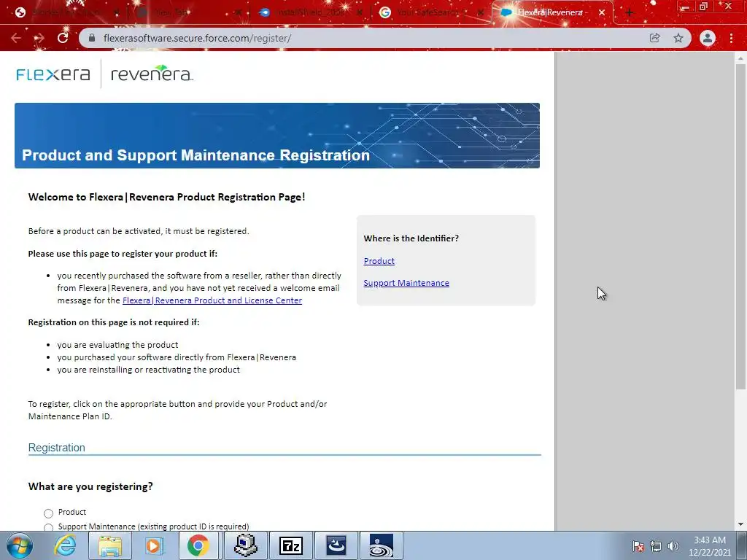
Task: Click 'Registration on this page is not required if' text
Action: click(x=114, y=322)
